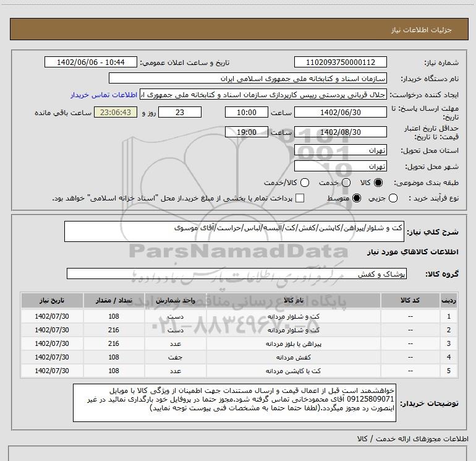Click the general description box کت و شلوار
The image size is (476, 461).
click(234, 231)
